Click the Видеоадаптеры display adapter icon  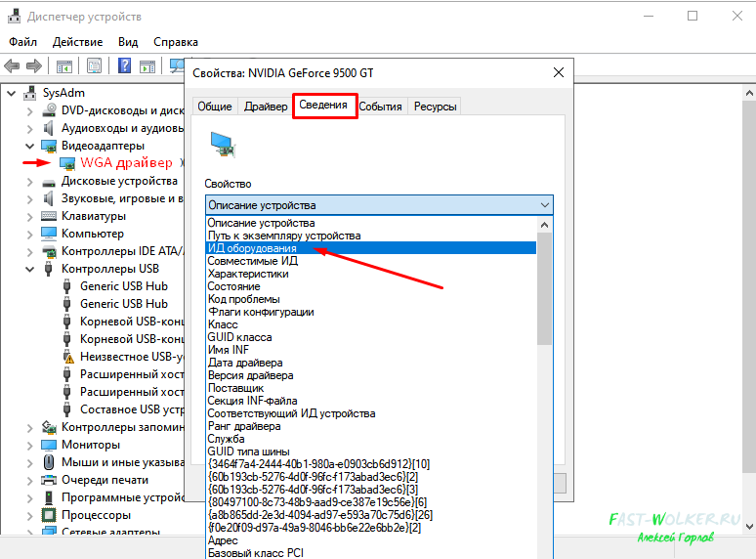coord(49,146)
